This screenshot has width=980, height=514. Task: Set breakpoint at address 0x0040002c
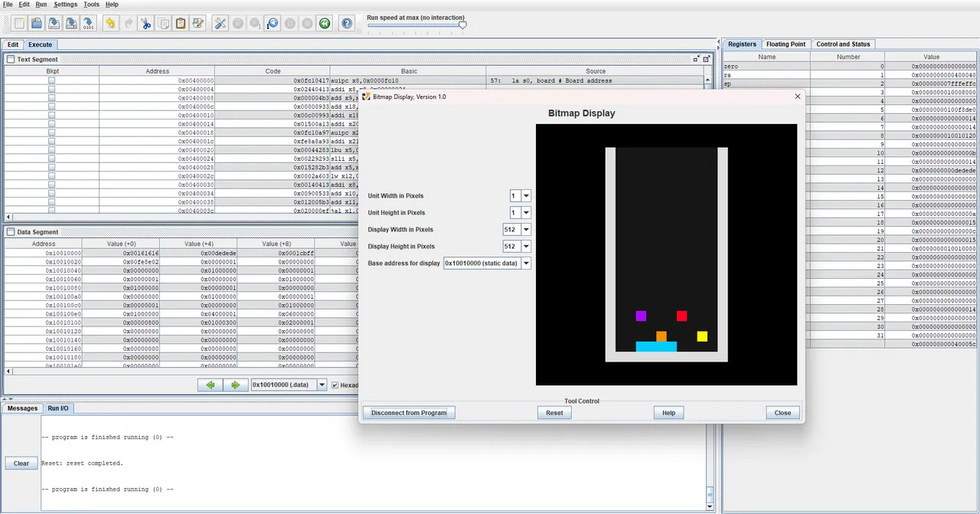pyautogui.click(x=52, y=176)
